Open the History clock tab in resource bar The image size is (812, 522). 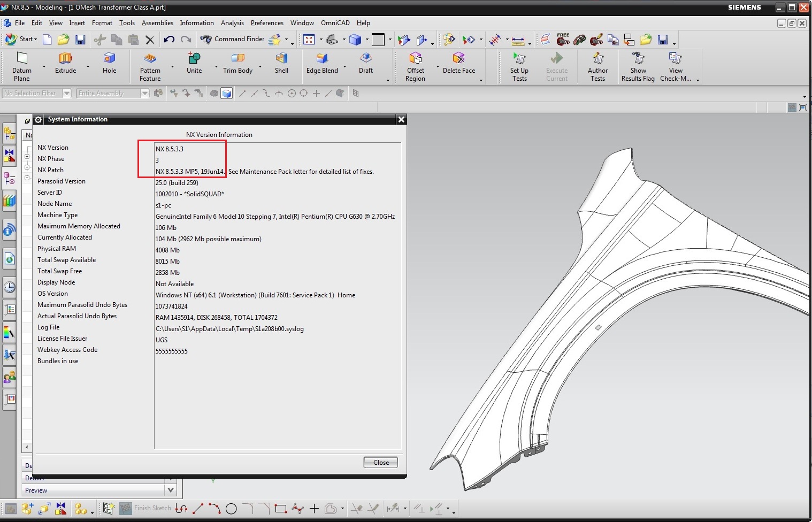tap(9, 287)
